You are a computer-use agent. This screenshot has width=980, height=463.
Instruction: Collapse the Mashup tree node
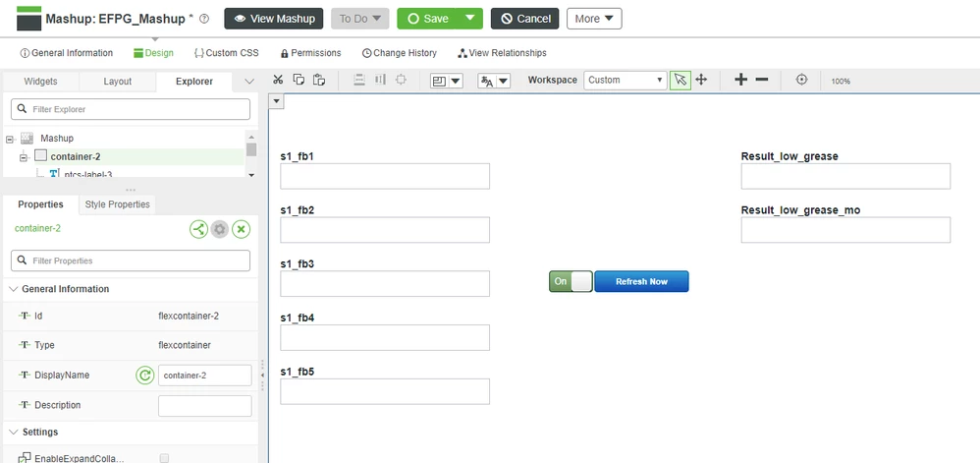(x=10, y=139)
